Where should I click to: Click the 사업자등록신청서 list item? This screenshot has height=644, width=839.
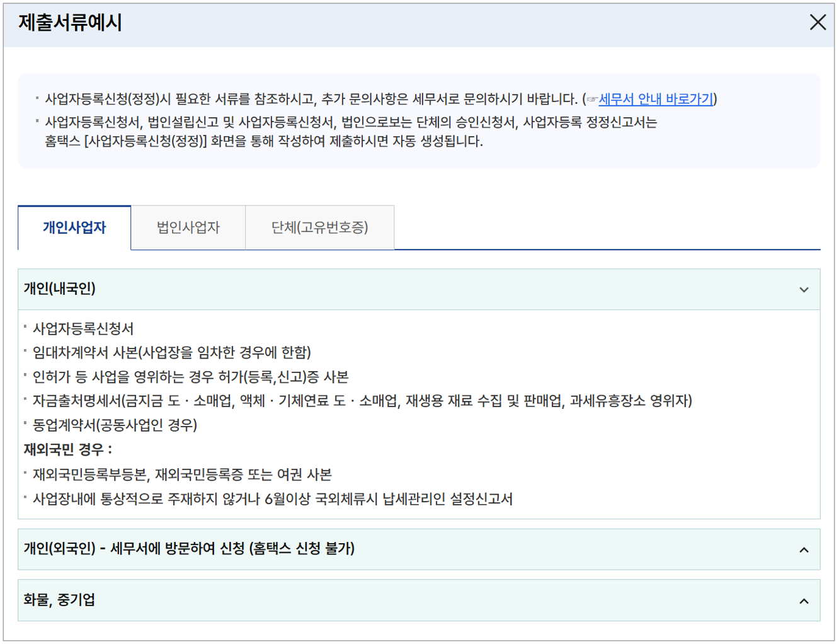86,328
